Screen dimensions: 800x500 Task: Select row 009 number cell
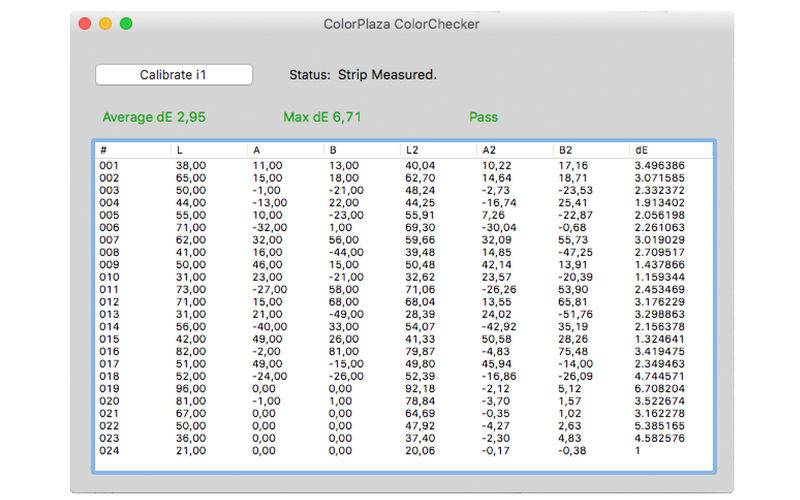109,265
